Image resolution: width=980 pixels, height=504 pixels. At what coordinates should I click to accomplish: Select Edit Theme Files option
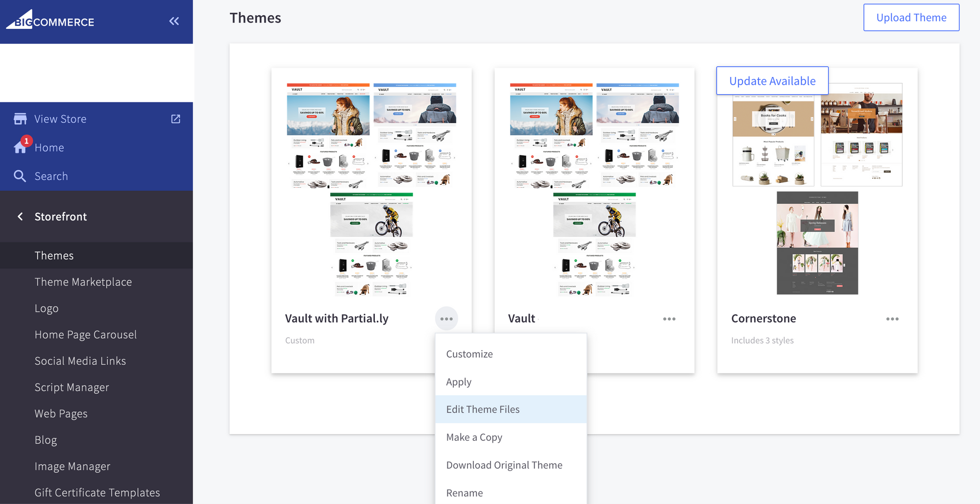(511, 409)
